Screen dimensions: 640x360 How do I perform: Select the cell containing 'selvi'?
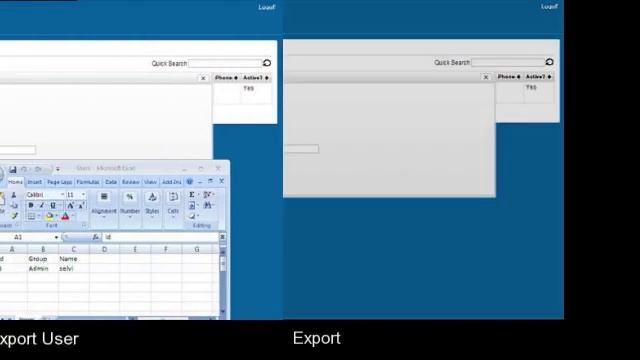coord(73,269)
